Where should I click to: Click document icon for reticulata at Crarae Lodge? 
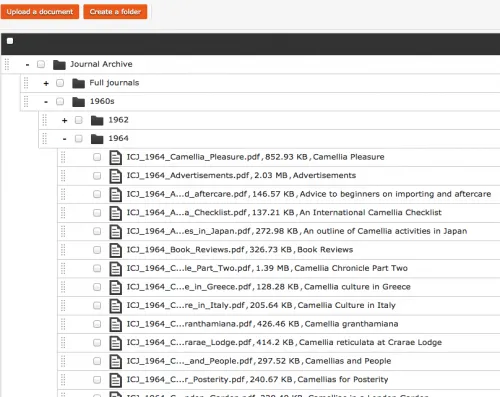[x=116, y=343]
